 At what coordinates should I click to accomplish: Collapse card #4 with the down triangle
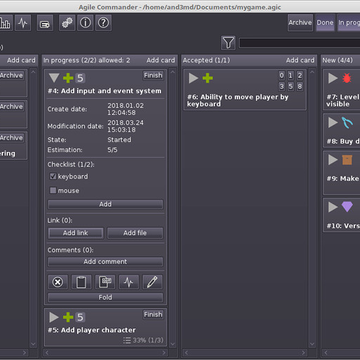pos(54,78)
